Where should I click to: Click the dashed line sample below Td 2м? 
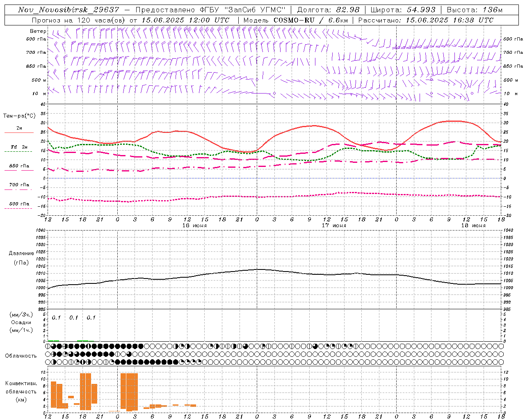[18, 152]
